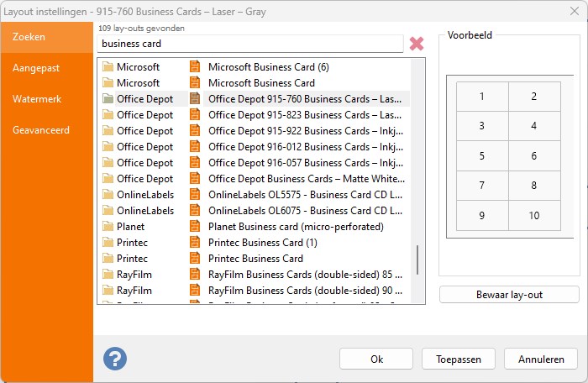Click layout icon for Planet Business card
588x383 pixels.
195,227
